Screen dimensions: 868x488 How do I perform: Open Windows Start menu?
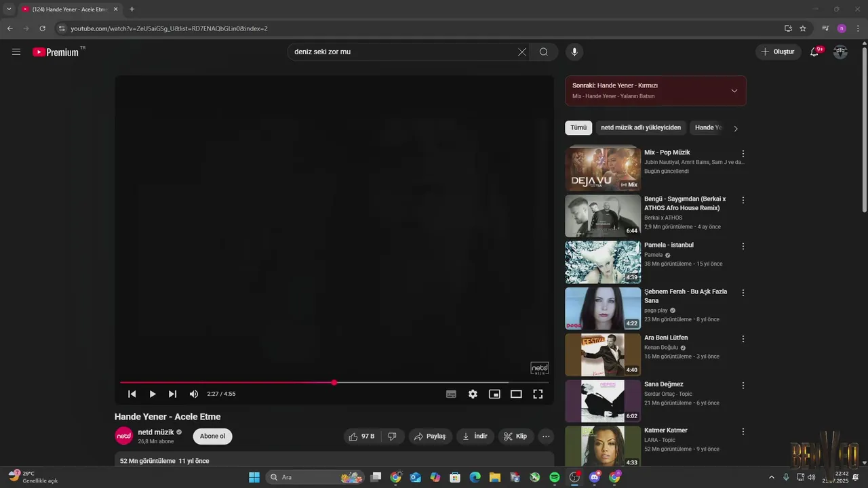[x=254, y=477]
